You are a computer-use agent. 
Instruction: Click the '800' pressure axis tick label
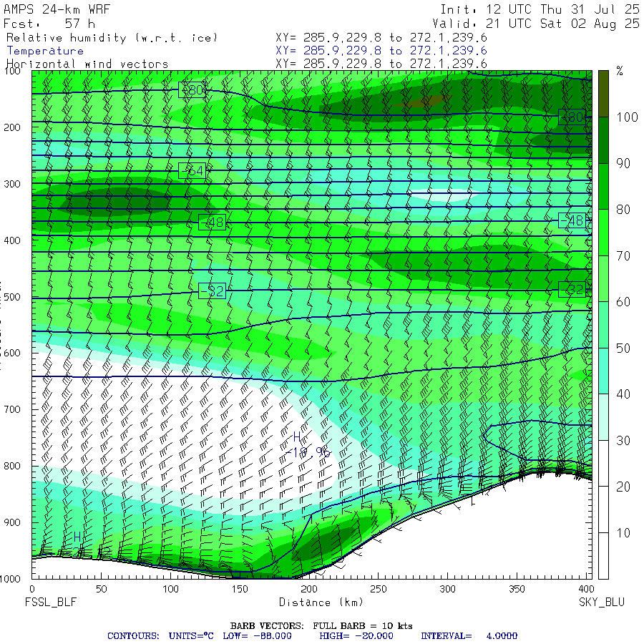pos(12,466)
